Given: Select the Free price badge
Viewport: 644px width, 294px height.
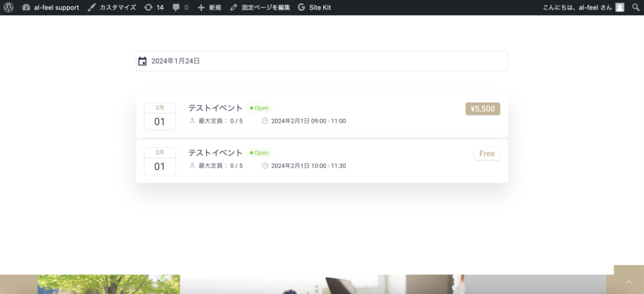Looking at the screenshot, I should [487, 154].
